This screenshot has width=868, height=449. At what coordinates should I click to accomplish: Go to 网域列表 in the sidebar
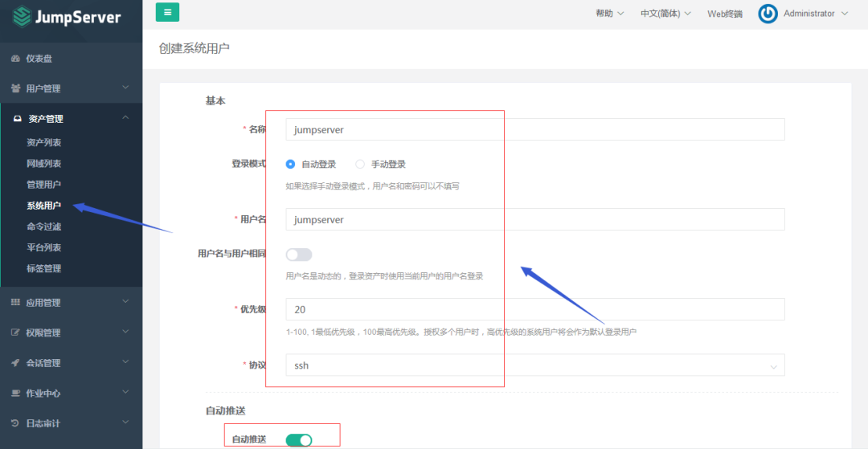(43, 164)
